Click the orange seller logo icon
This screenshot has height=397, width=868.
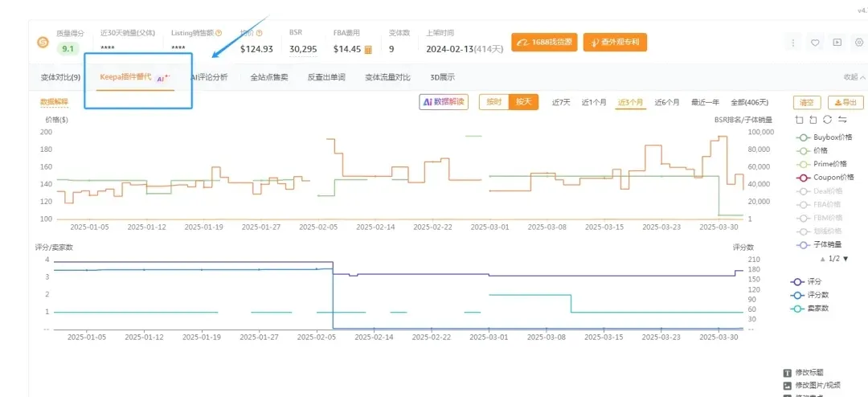(43, 43)
